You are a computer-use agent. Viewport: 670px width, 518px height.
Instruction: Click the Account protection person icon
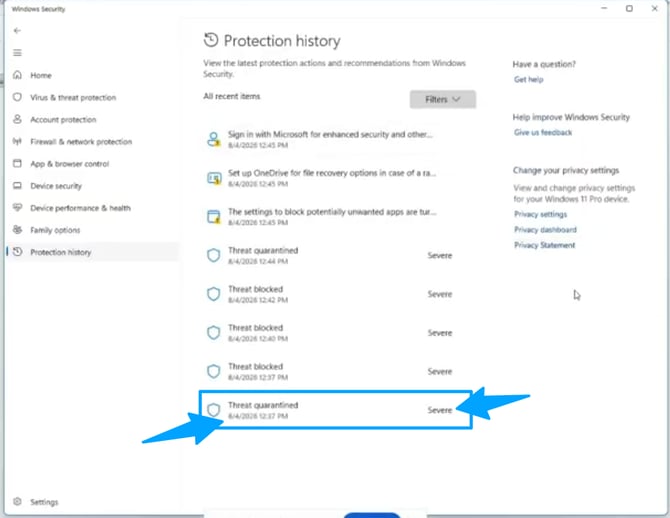[x=17, y=119]
